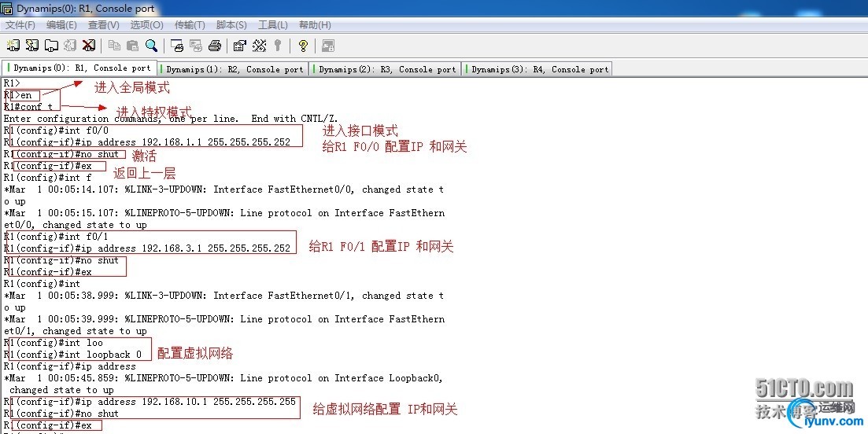Click the Print Screen toolbar icon
868x434 pixels.
click(177, 46)
